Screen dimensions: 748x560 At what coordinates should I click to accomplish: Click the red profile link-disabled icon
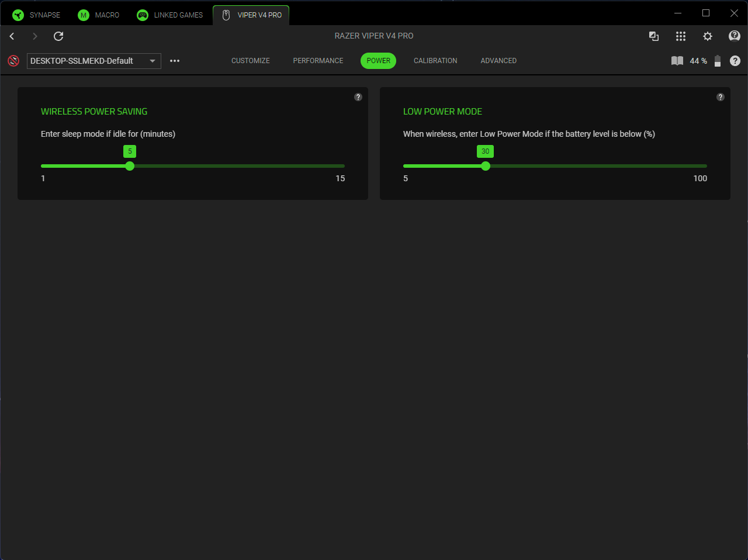point(13,61)
